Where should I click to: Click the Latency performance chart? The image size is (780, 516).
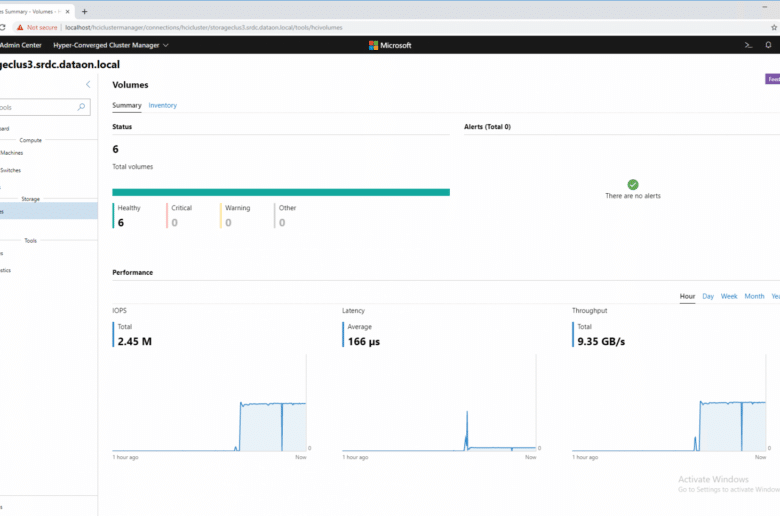coord(439,403)
